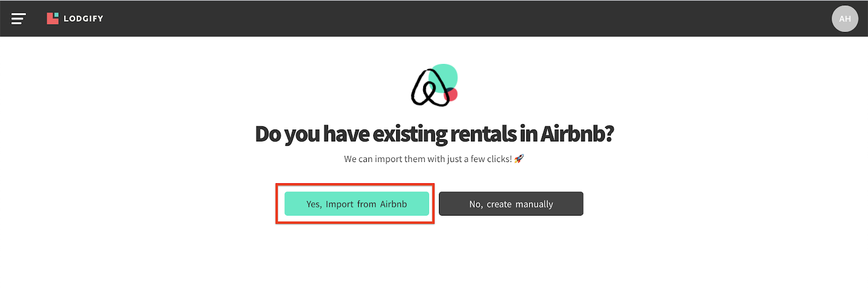
Task: Click Yes, Import from Airbnb
Action: [356, 204]
